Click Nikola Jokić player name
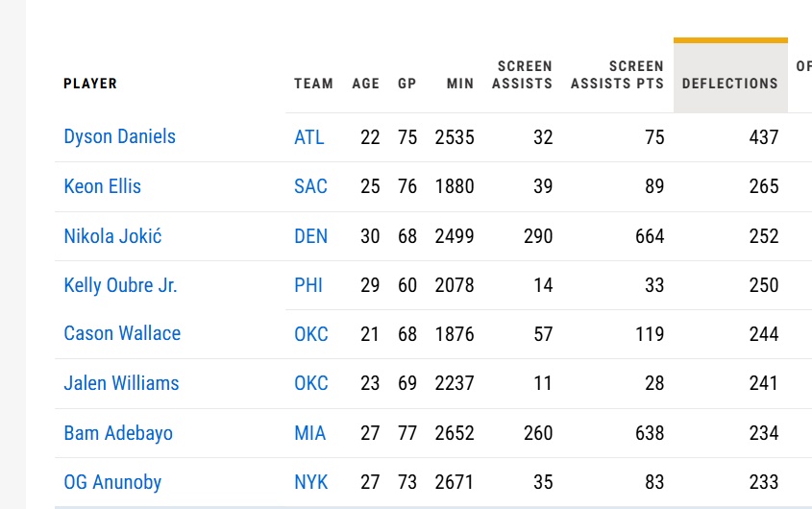 click(112, 235)
